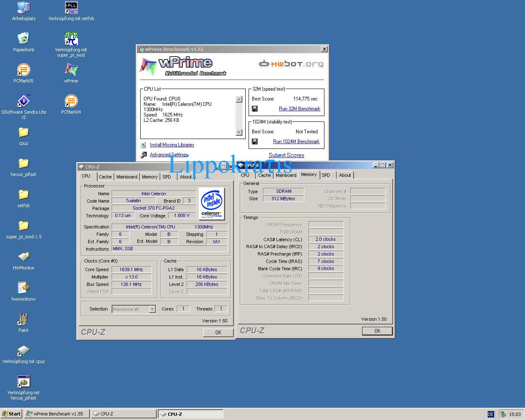Screen dimensions: 525x420
Task: Click the up arrow of the CPU List scrollbar
Action: 239,99
